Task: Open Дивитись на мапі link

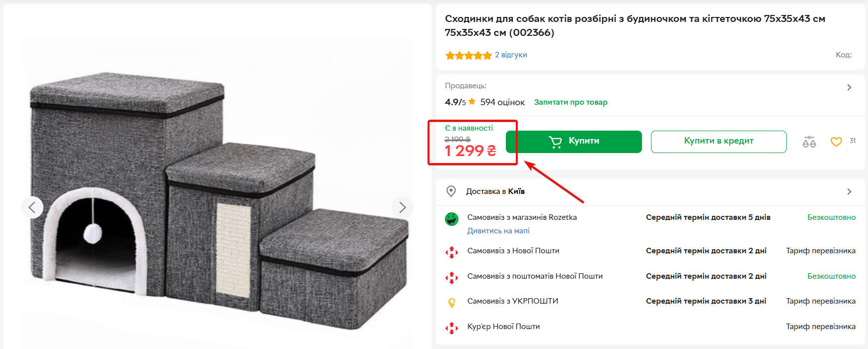Action: (498, 231)
